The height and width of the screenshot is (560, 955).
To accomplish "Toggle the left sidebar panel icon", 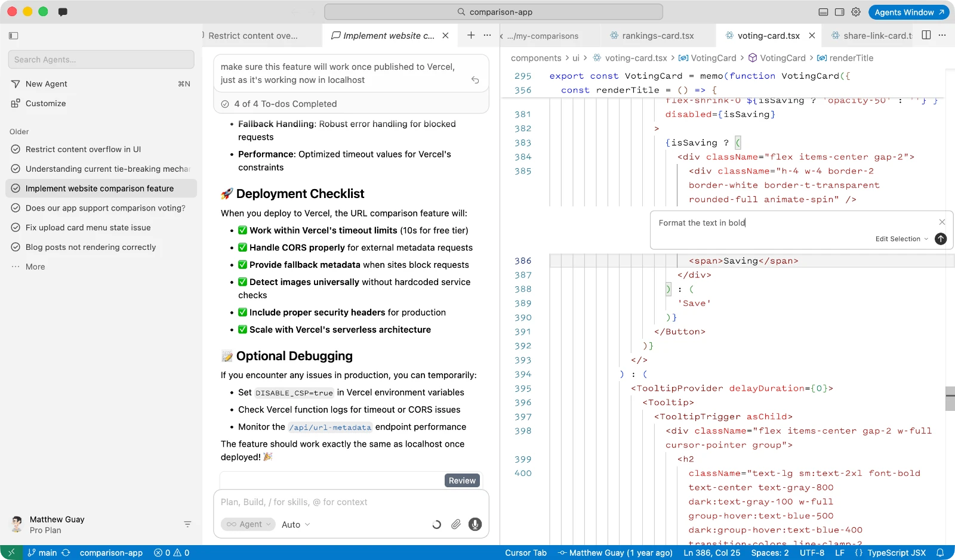I will point(14,36).
